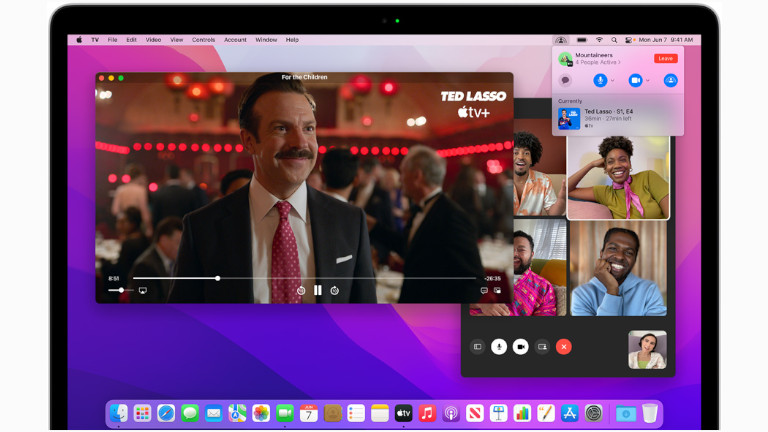
Task: Toggle microphone in the SharePlay panel
Action: [x=600, y=80]
